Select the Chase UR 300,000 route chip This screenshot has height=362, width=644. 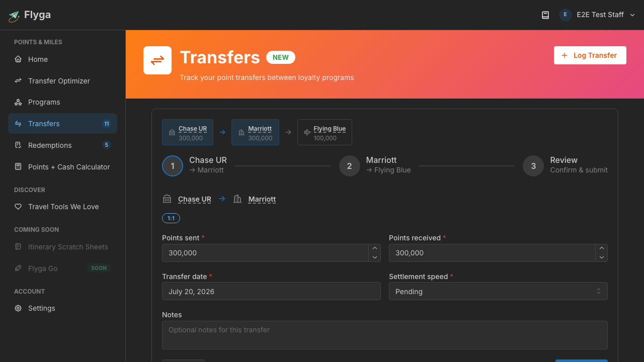[188, 132]
